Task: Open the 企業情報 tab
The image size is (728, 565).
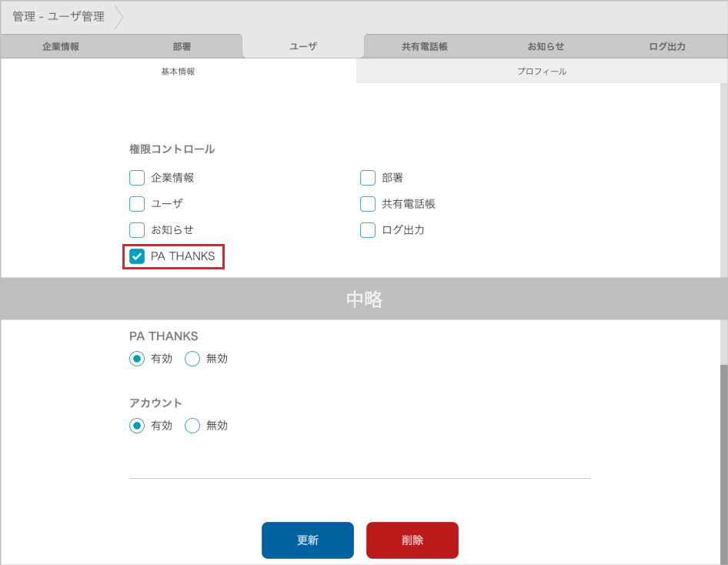Action: pos(61,46)
